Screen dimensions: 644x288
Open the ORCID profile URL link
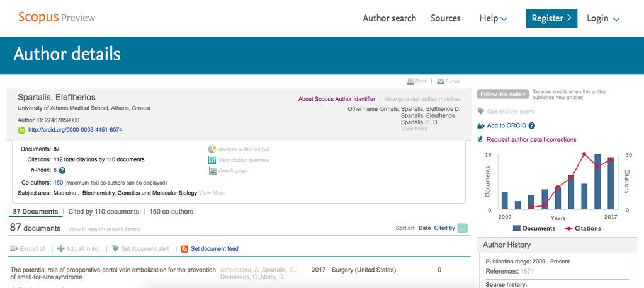tap(75, 130)
